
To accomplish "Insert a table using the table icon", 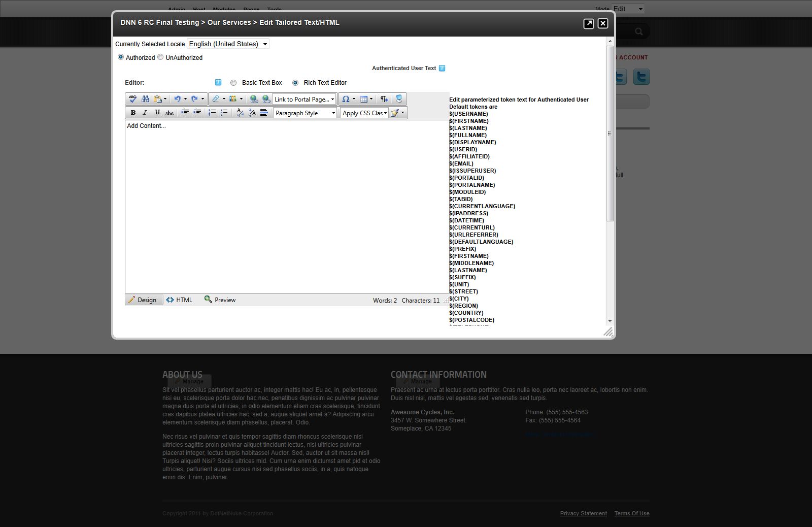I will click(x=363, y=99).
